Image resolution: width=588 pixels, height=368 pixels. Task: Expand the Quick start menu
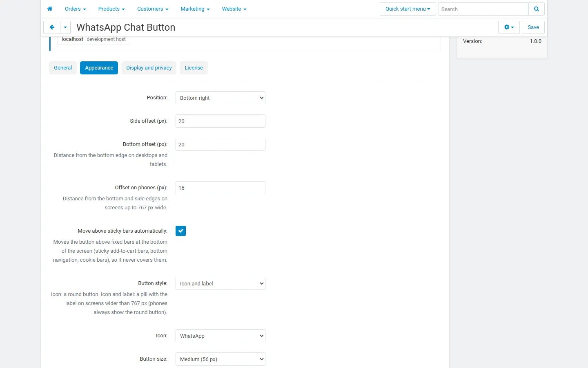click(x=408, y=9)
